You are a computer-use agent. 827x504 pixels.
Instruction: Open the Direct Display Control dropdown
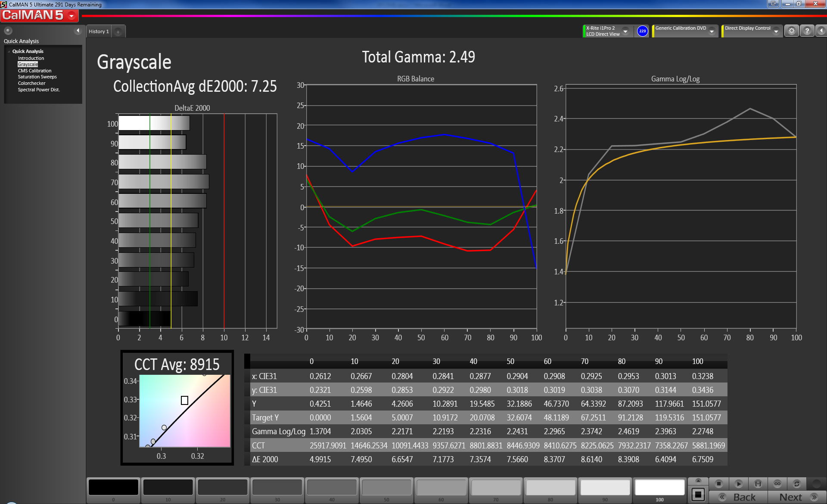tap(776, 31)
